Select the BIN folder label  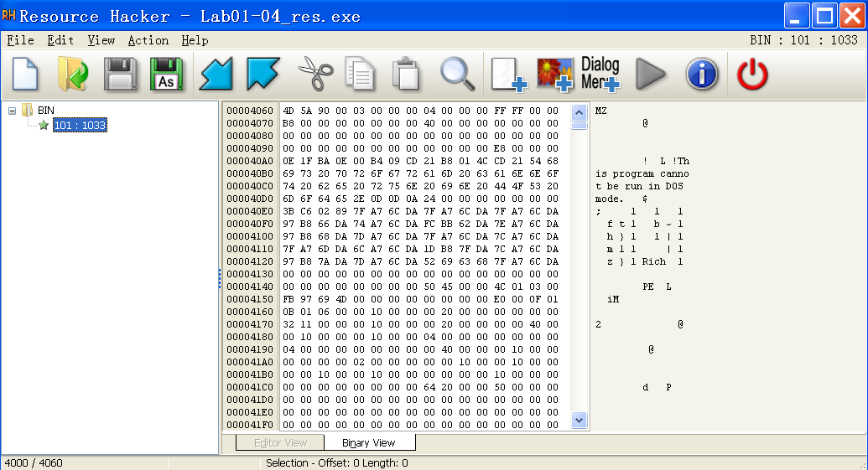46,110
